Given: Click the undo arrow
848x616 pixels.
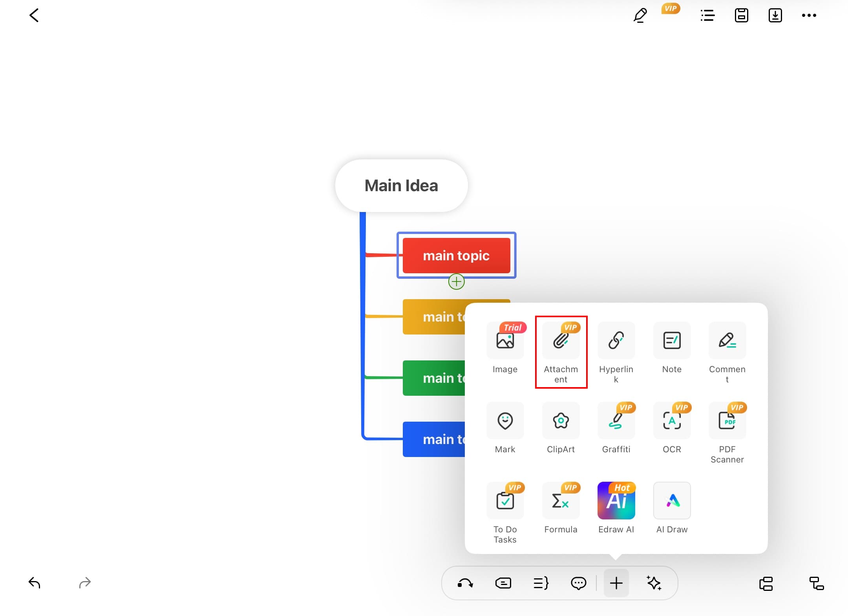Looking at the screenshot, I should click(35, 583).
